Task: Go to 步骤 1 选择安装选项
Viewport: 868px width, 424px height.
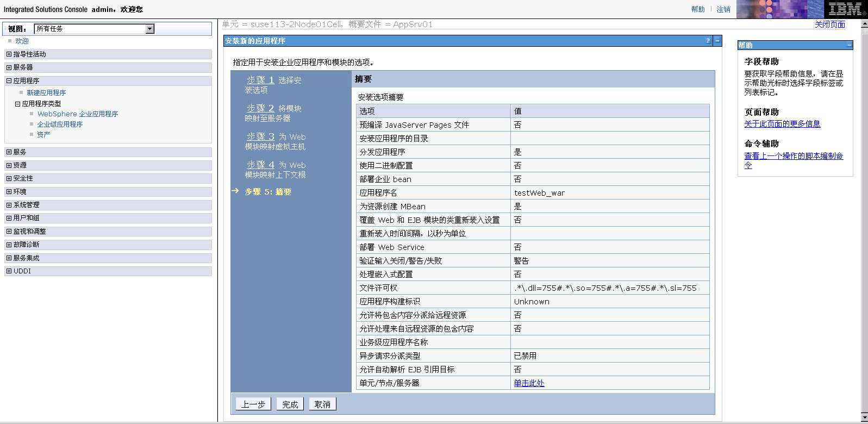Action: click(x=260, y=80)
